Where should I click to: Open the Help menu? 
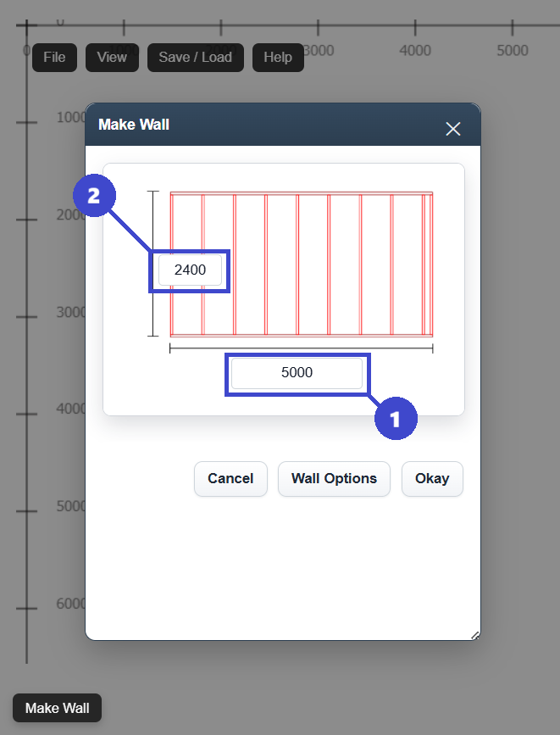click(x=278, y=58)
